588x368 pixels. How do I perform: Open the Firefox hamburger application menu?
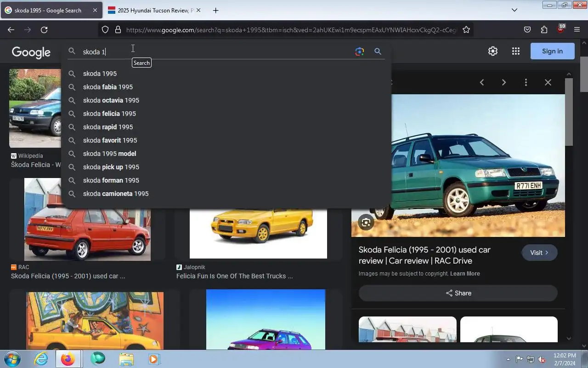point(577,29)
